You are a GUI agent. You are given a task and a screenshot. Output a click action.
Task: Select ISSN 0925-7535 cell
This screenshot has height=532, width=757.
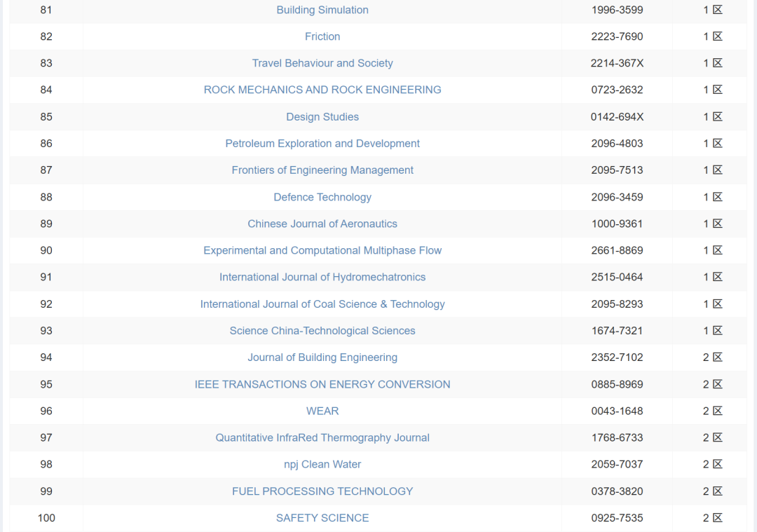click(617, 518)
